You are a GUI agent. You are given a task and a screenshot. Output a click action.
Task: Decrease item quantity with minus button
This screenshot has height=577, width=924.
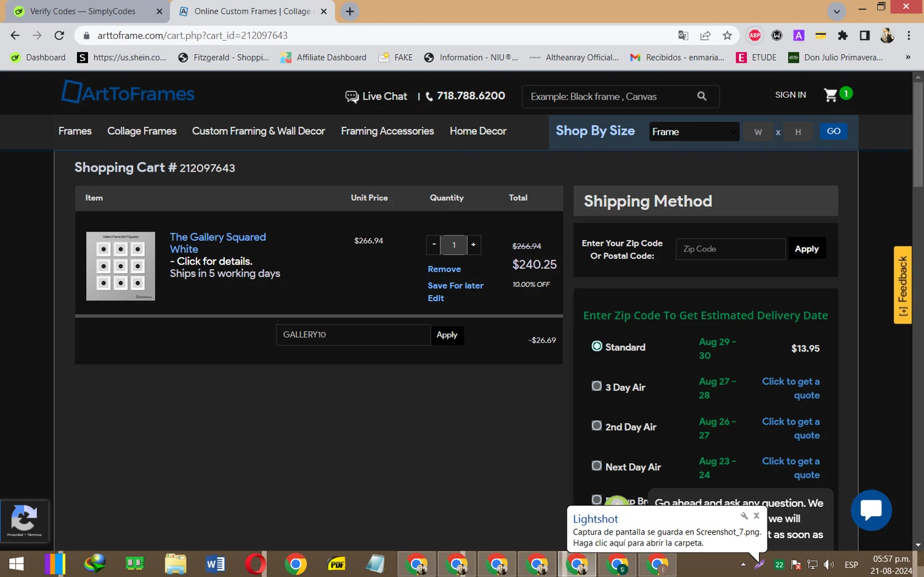click(434, 244)
